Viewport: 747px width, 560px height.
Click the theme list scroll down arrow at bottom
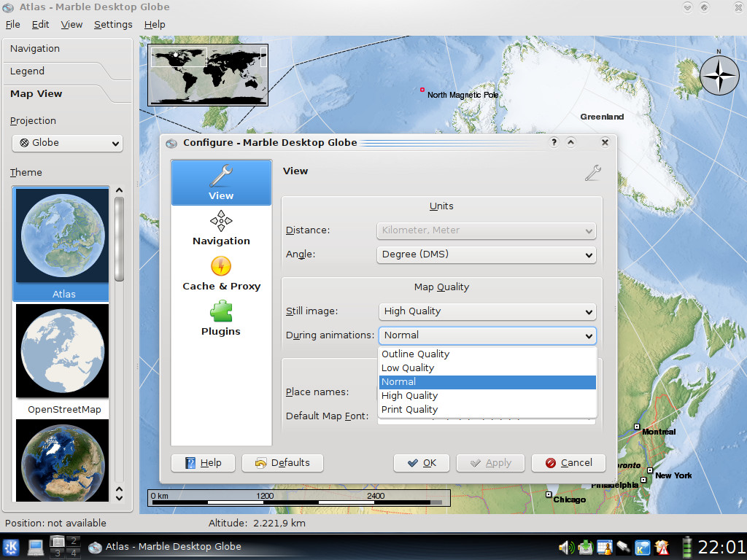pyautogui.click(x=119, y=499)
